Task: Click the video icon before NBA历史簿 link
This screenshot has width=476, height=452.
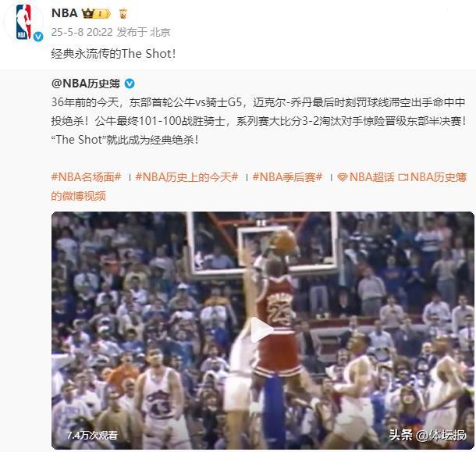Action: 403,177
